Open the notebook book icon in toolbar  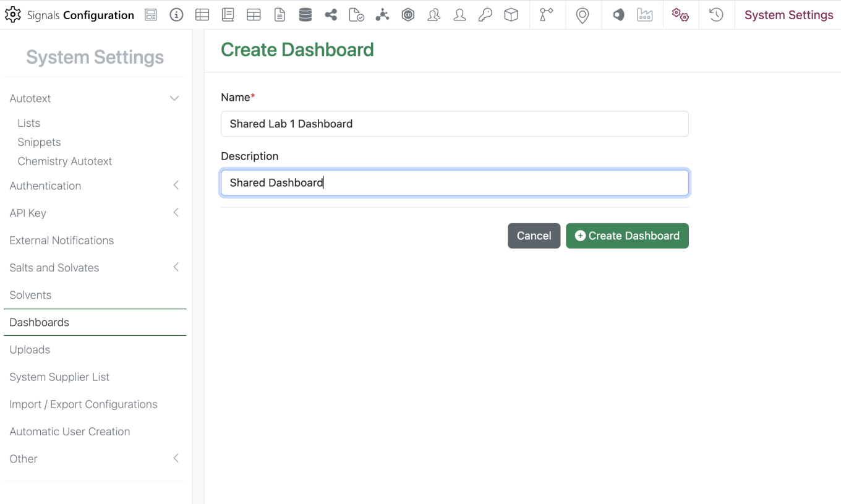click(228, 15)
